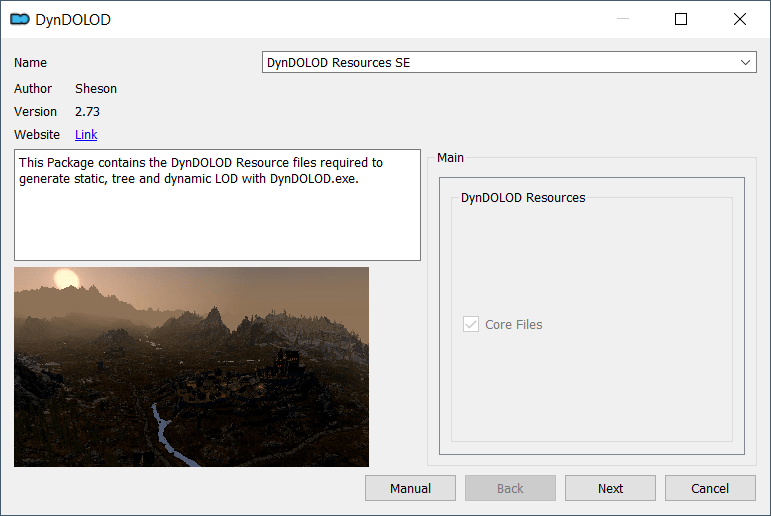Click the landscape preview image
Screen dimensions: 771x516
click(191, 367)
